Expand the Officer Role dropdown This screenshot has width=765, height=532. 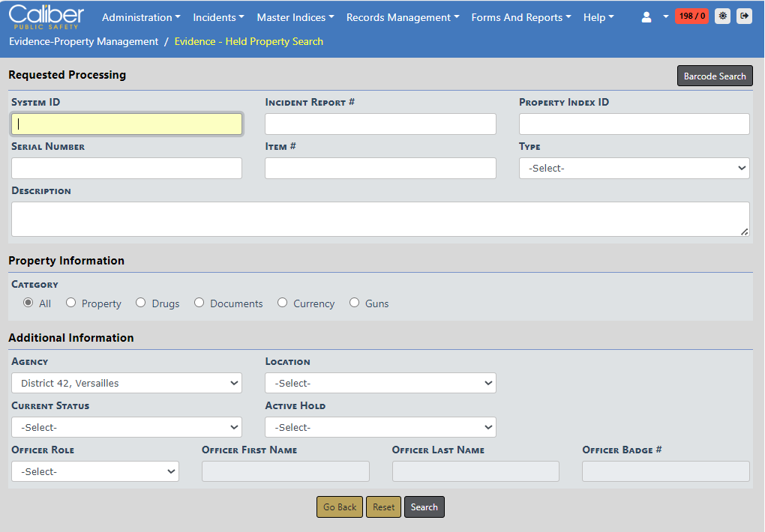click(x=95, y=471)
